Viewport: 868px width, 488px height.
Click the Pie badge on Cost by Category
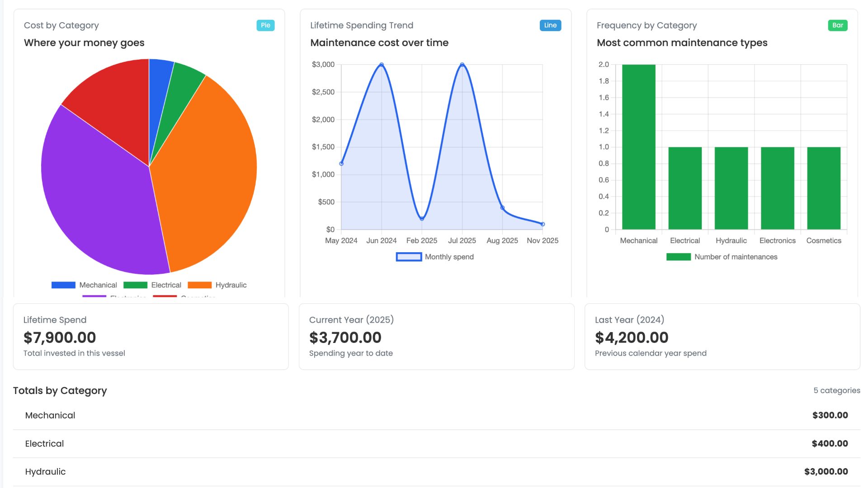point(265,25)
